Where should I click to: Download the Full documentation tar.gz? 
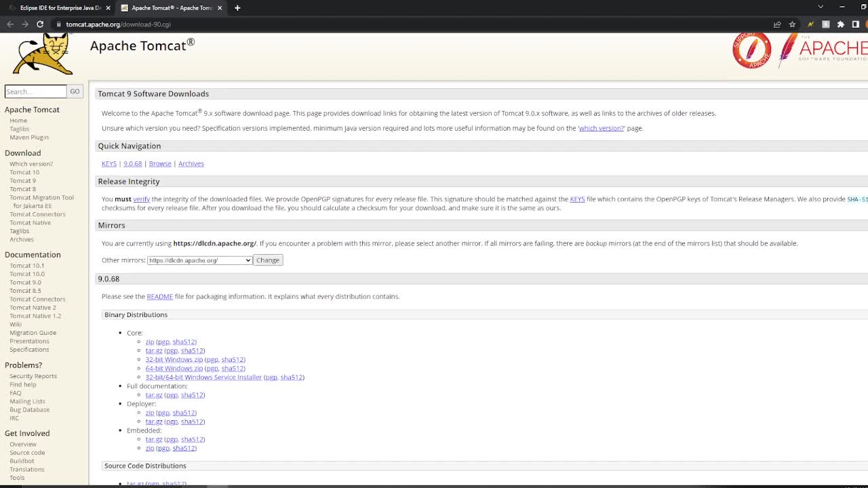(154, 395)
